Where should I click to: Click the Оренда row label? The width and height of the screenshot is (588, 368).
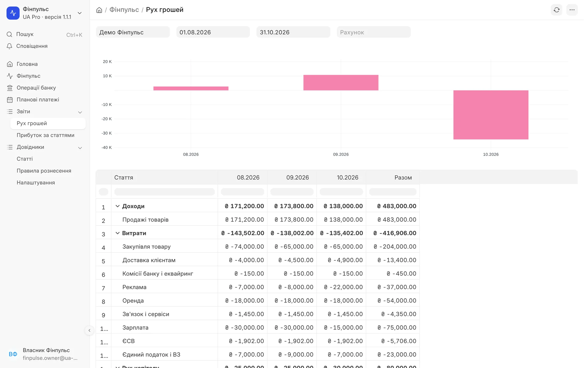(x=133, y=301)
